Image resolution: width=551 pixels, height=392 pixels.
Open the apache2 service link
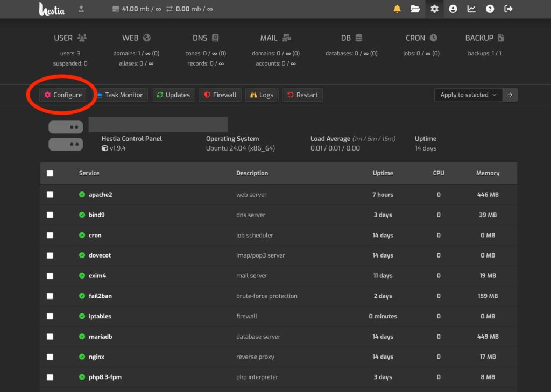[x=101, y=195]
